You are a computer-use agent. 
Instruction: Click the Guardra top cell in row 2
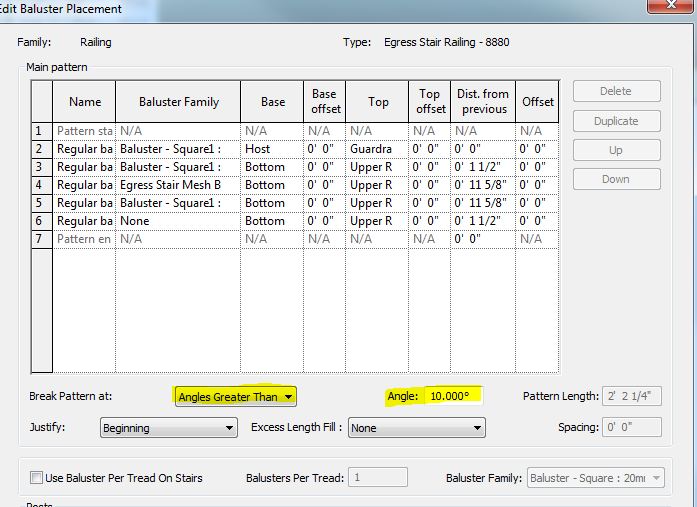tap(377, 149)
